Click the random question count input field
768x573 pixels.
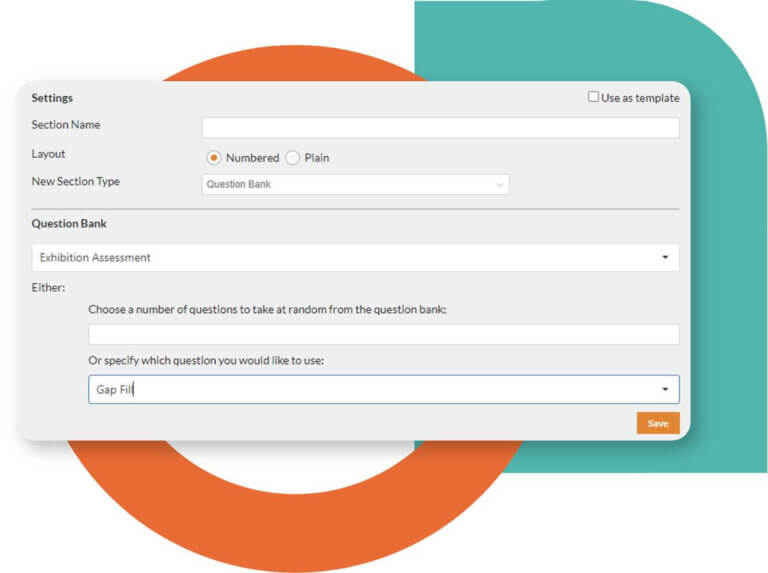[x=383, y=334]
